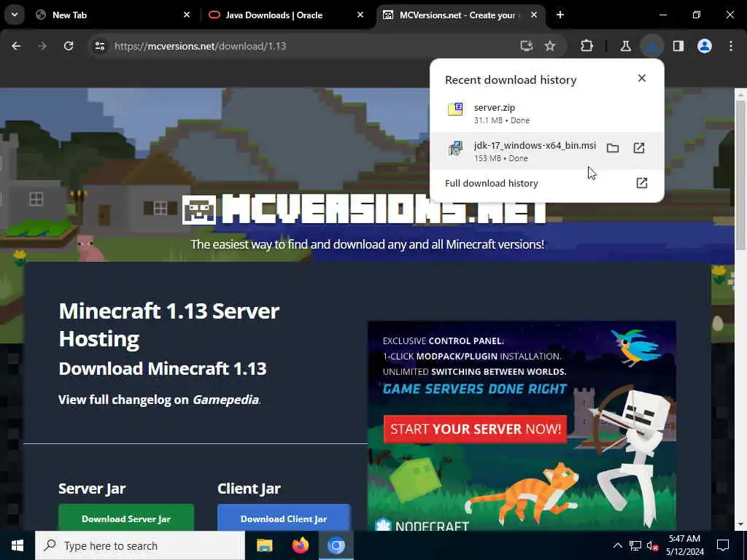Close the New Tab tab
This screenshot has width=747, height=560.
pyautogui.click(x=187, y=15)
